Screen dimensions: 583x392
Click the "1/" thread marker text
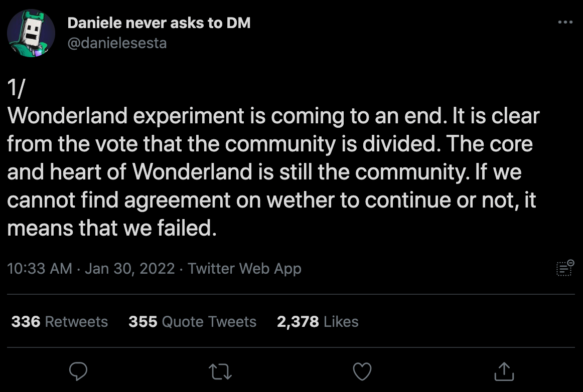17,90
